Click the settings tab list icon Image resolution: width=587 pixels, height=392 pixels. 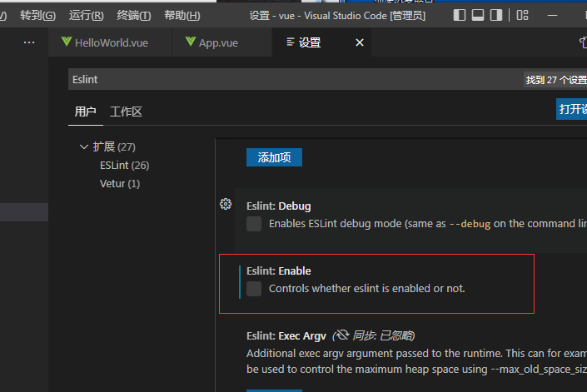(x=290, y=42)
